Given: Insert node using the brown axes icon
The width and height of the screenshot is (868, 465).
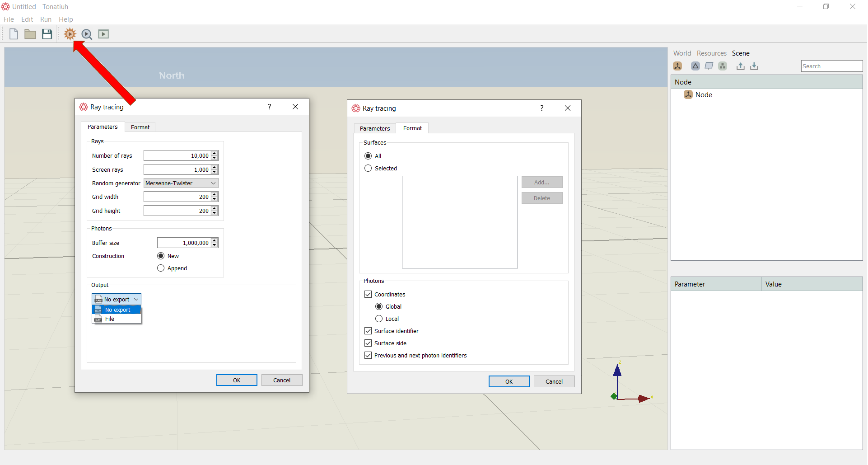Looking at the screenshot, I should [x=677, y=66].
